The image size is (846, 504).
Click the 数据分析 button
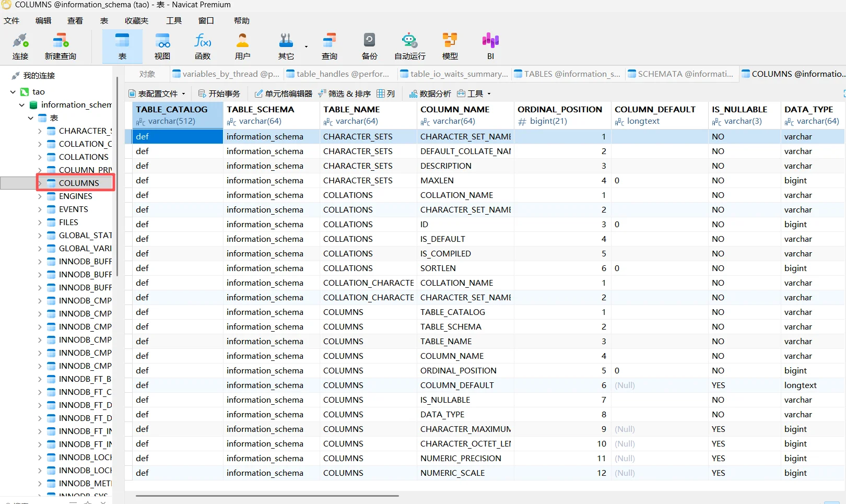click(x=430, y=94)
